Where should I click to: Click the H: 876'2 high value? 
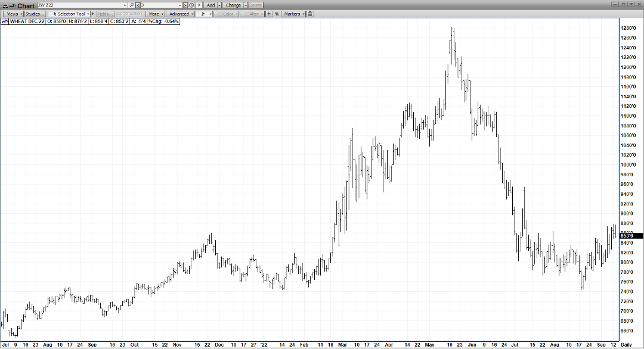[x=78, y=21]
